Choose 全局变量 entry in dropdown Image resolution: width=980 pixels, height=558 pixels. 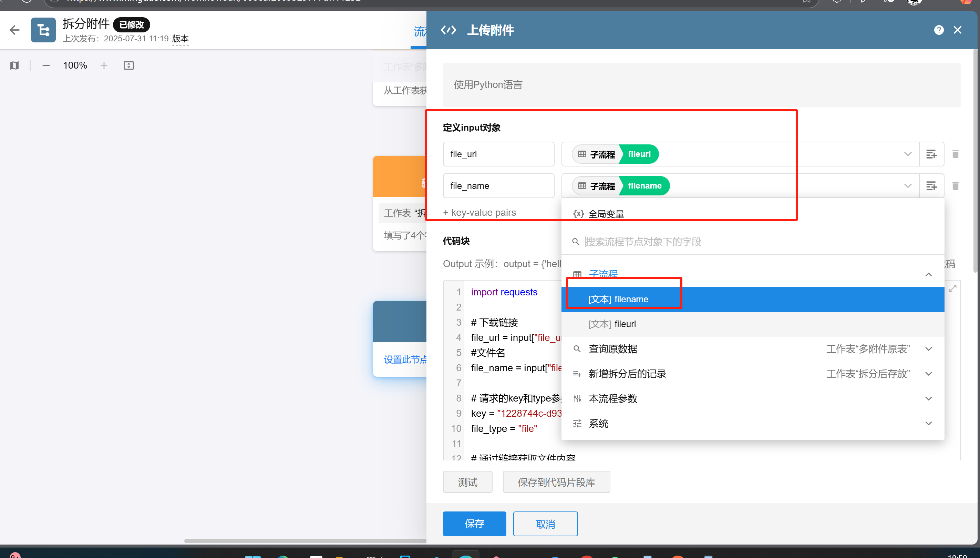(x=606, y=214)
